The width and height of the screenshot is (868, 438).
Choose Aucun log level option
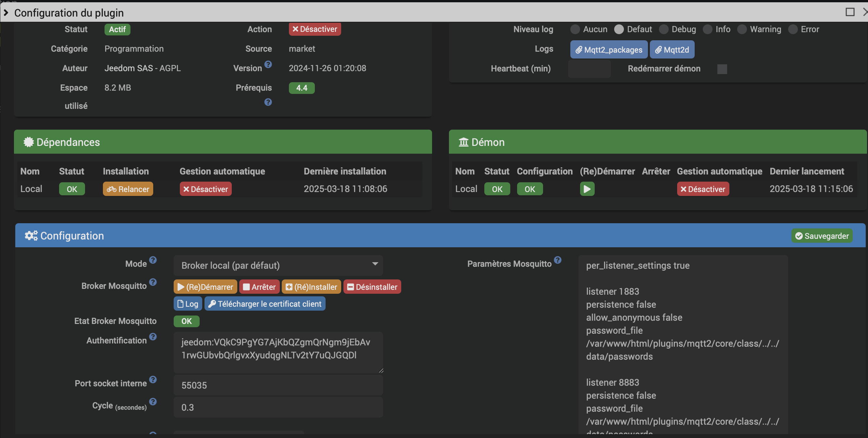575,29
